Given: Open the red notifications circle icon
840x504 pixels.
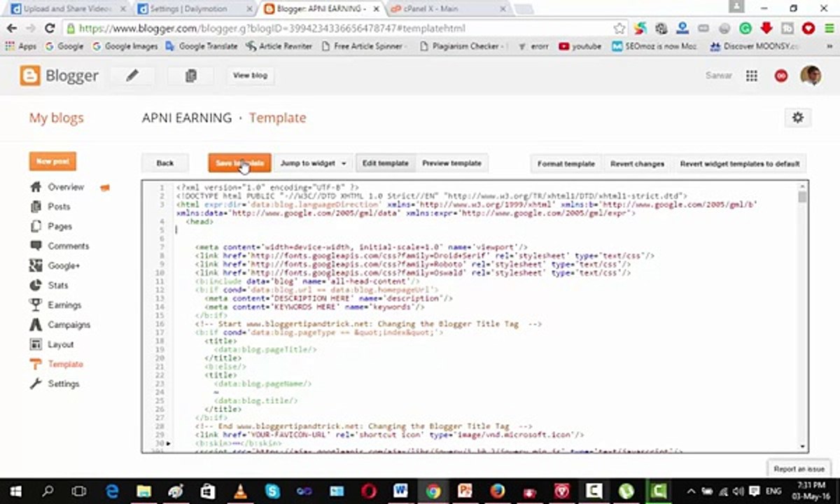Looking at the screenshot, I should click(x=780, y=76).
